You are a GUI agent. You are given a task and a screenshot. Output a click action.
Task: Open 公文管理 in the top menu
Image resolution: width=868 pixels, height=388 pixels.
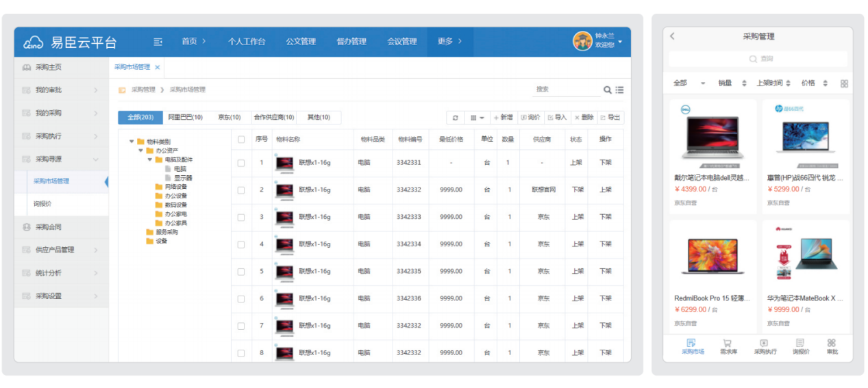(301, 42)
